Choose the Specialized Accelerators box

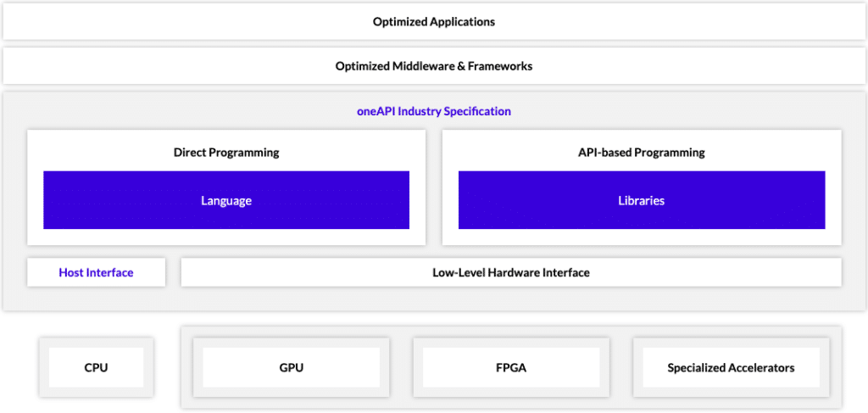[x=731, y=367]
